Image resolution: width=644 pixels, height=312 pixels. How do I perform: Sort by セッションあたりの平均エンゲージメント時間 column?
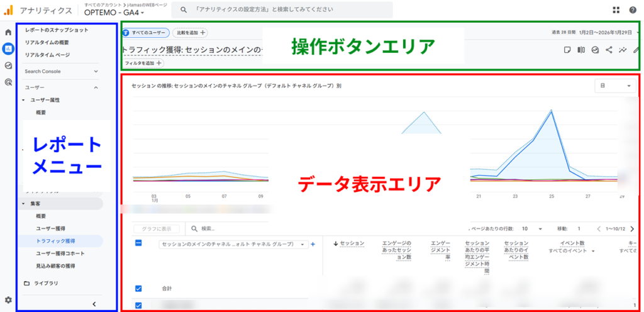pos(477,257)
